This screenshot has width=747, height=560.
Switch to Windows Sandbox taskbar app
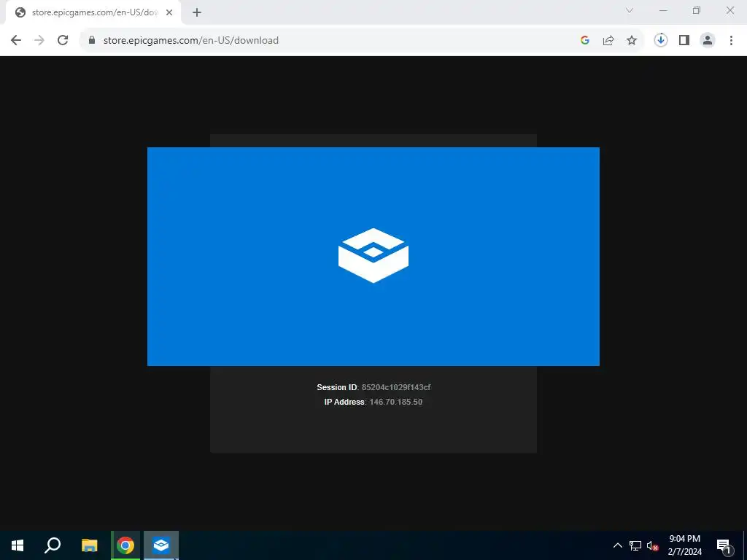click(161, 545)
